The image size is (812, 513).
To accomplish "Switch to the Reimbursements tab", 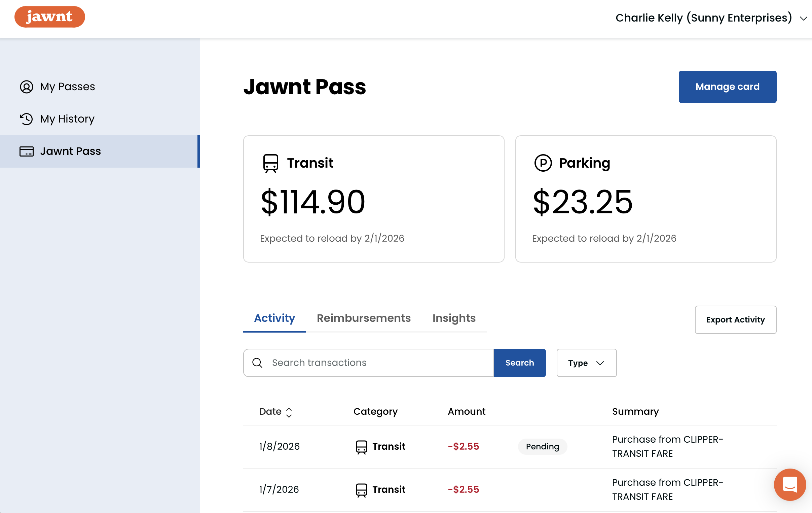I will 364,318.
